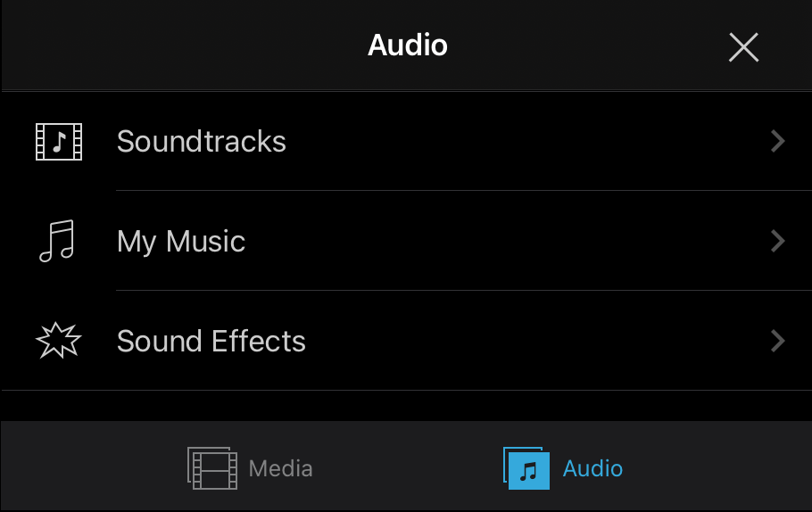This screenshot has height=512, width=812.
Task: Click empty middle area of Soundtracks row
Action: click(518, 141)
